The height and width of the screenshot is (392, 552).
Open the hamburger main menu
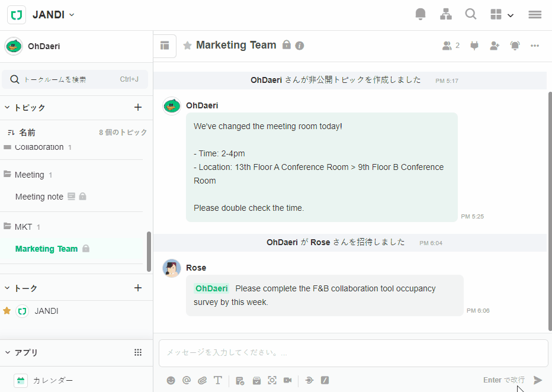pos(535,14)
